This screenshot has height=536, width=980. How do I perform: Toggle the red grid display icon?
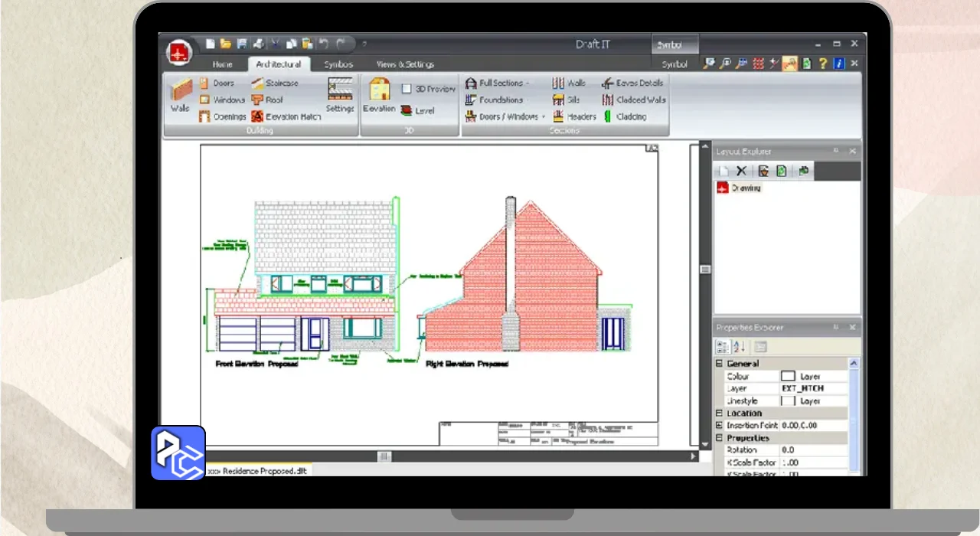[x=759, y=64]
